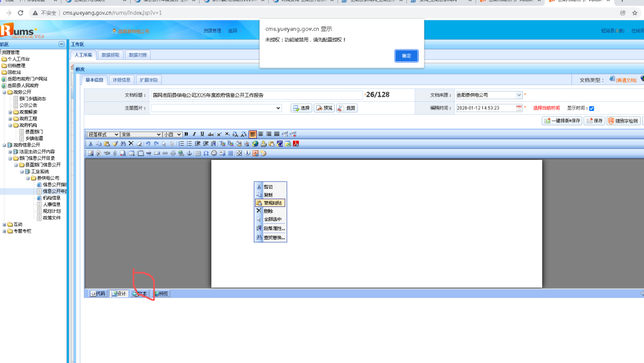Screen dimensions: 644x363
Task: Collapse navigation panel with double-arrow icon
Action: [61, 44]
